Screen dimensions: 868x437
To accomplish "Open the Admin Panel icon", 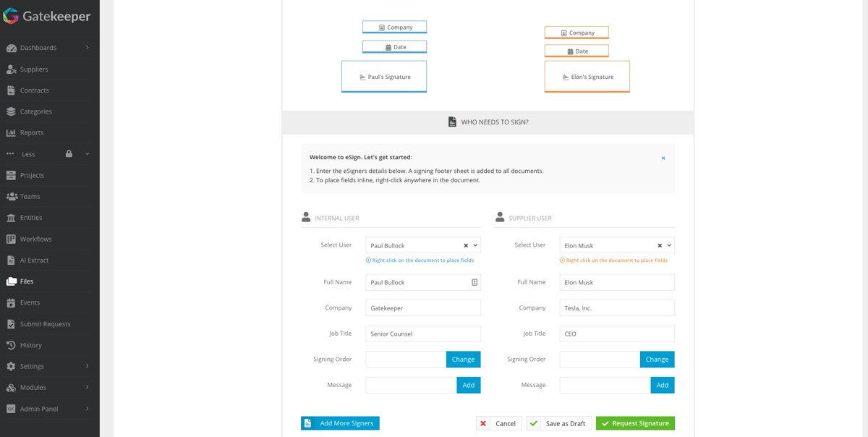I will coord(11,409).
